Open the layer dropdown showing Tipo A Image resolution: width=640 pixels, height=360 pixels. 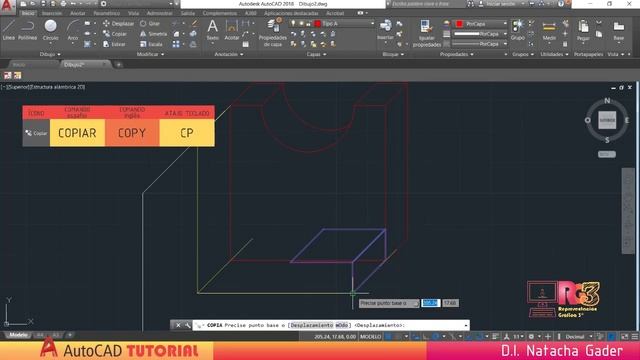332,24
